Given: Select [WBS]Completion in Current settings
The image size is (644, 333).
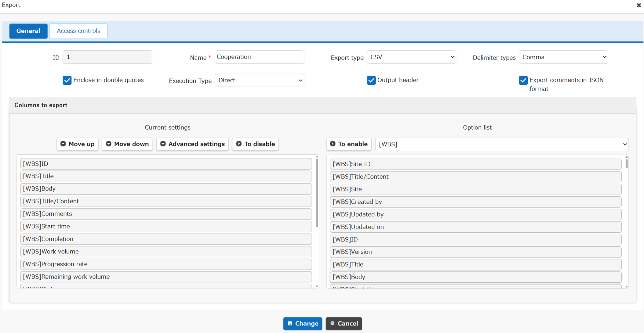Looking at the screenshot, I should [x=166, y=239].
